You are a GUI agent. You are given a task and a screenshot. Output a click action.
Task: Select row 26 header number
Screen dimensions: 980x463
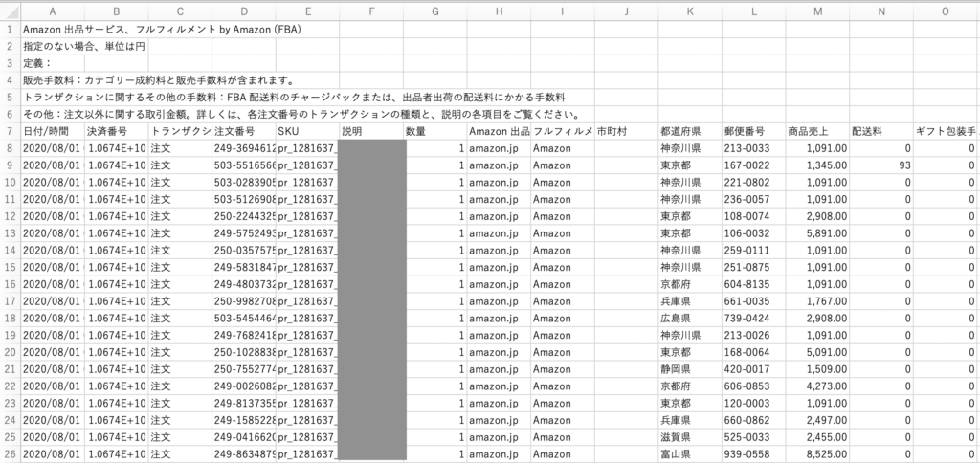click(x=10, y=455)
